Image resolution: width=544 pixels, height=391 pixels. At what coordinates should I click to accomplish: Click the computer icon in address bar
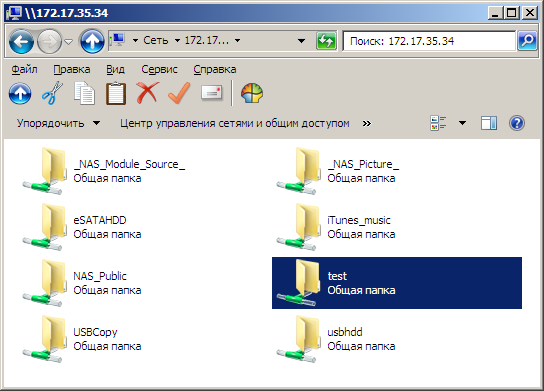[x=118, y=41]
